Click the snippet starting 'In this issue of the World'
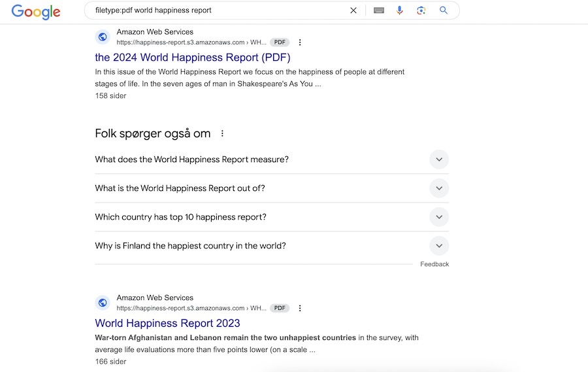 [x=250, y=78]
